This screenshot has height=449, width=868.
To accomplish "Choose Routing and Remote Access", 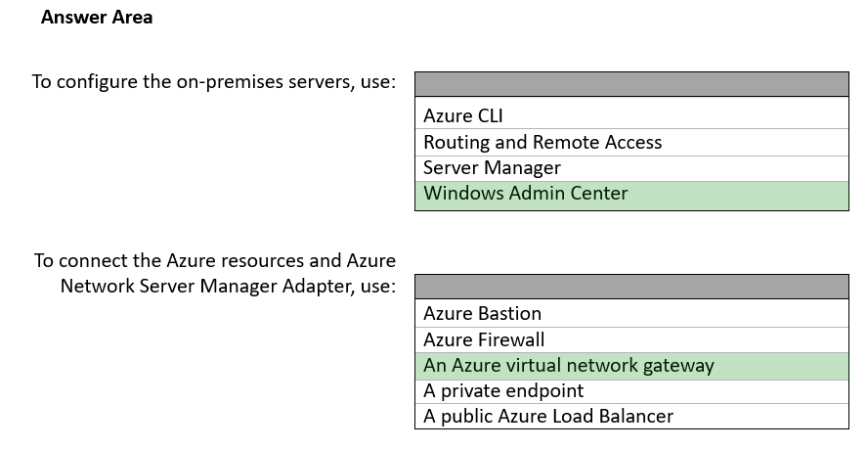I will [542, 142].
